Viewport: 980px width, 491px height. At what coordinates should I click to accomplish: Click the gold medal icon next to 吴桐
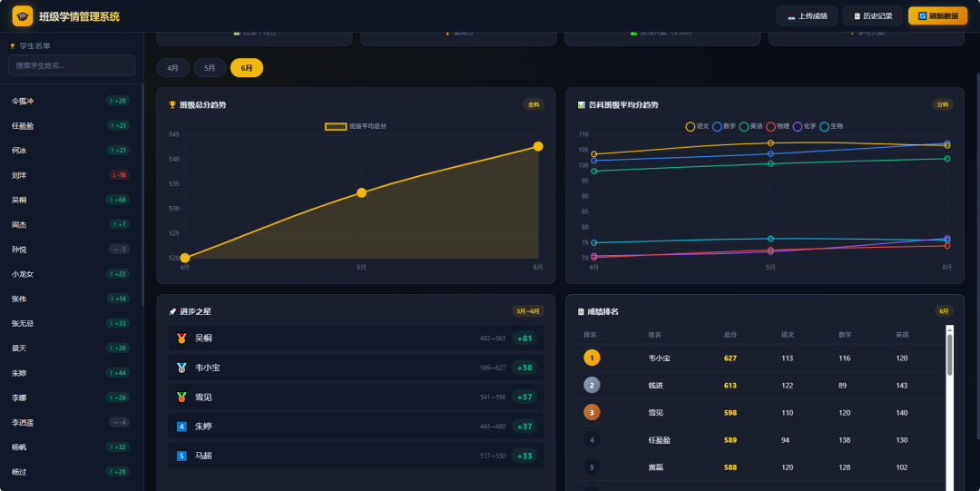(x=181, y=338)
